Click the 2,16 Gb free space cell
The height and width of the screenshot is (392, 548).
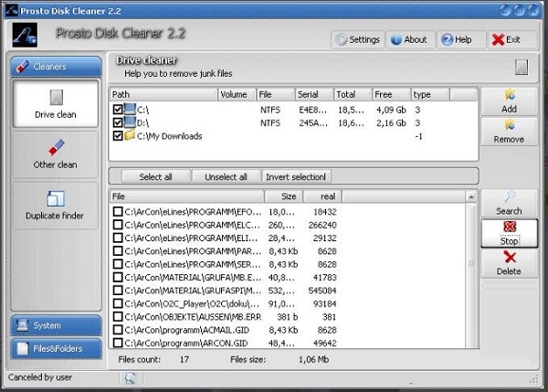[391, 123]
